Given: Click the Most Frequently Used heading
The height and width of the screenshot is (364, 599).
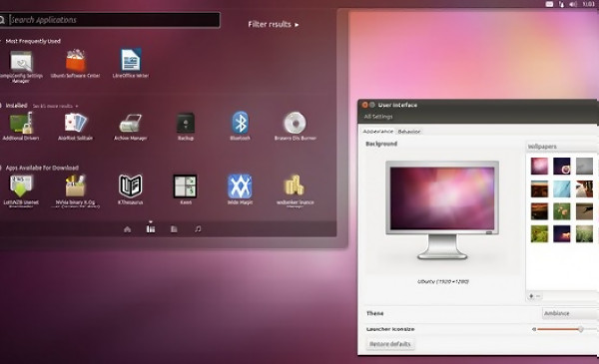Looking at the screenshot, I should (x=33, y=41).
